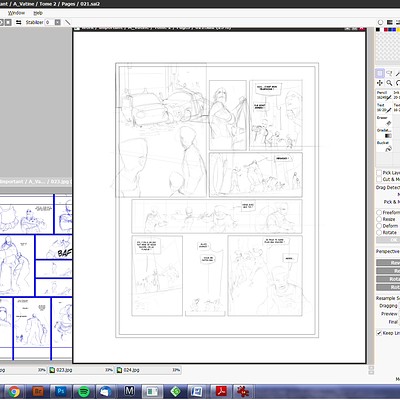Pick the yellow color swatch
The image size is (400, 400).
coord(398,30)
